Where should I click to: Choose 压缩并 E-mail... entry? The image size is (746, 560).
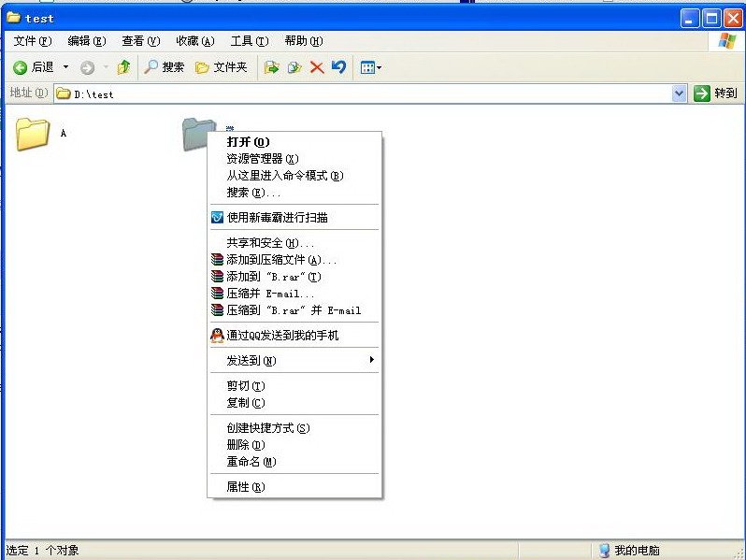(294, 294)
